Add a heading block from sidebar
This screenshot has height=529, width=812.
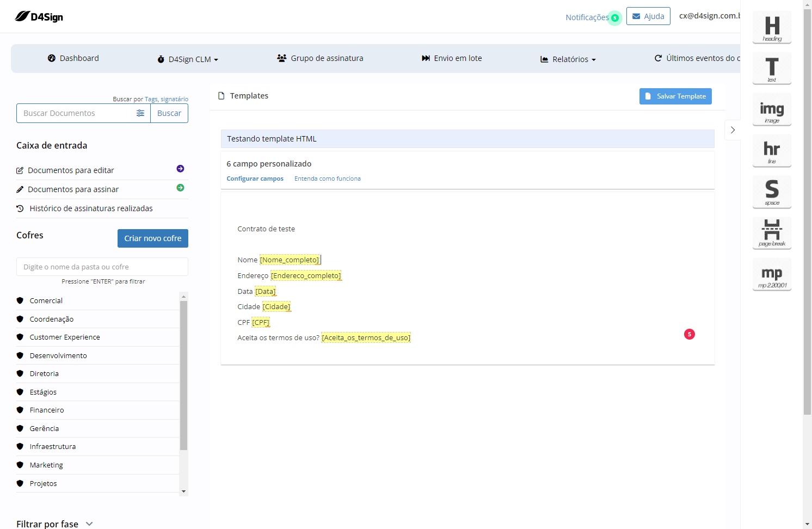click(772, 27)
